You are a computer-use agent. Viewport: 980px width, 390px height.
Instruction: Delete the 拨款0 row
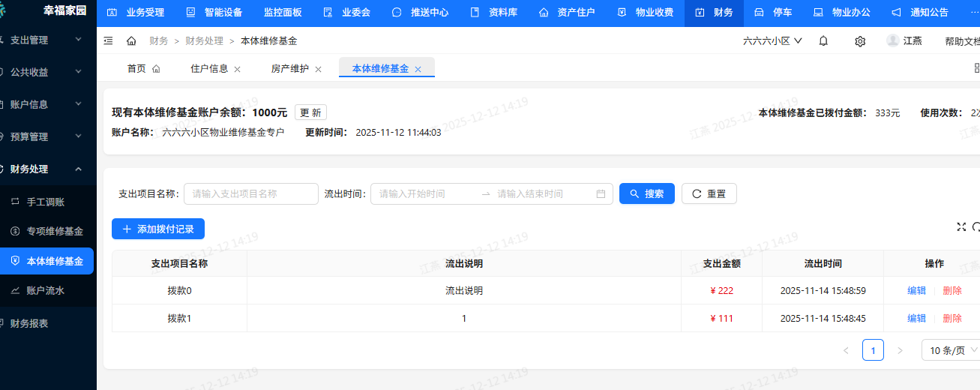point(952,290)
